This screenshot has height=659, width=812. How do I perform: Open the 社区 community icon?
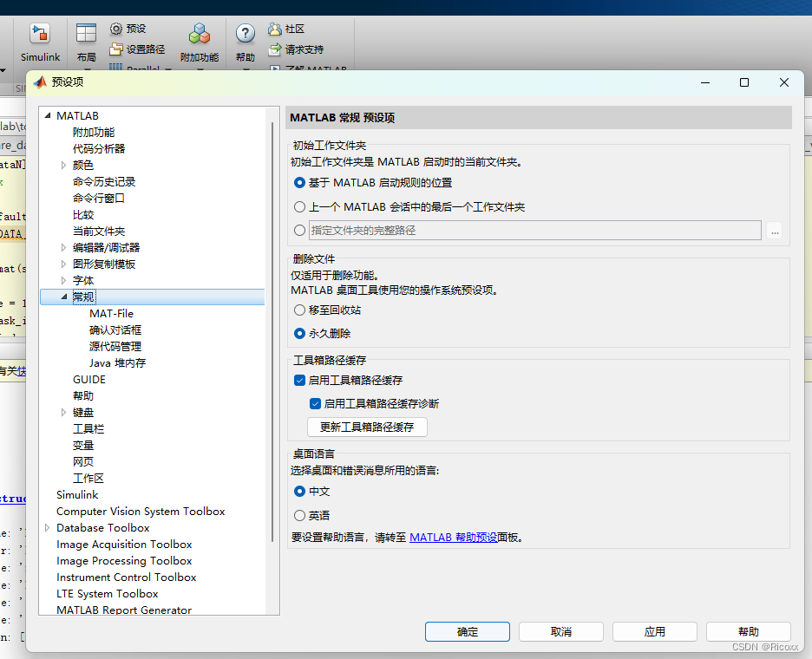[274, 29]
